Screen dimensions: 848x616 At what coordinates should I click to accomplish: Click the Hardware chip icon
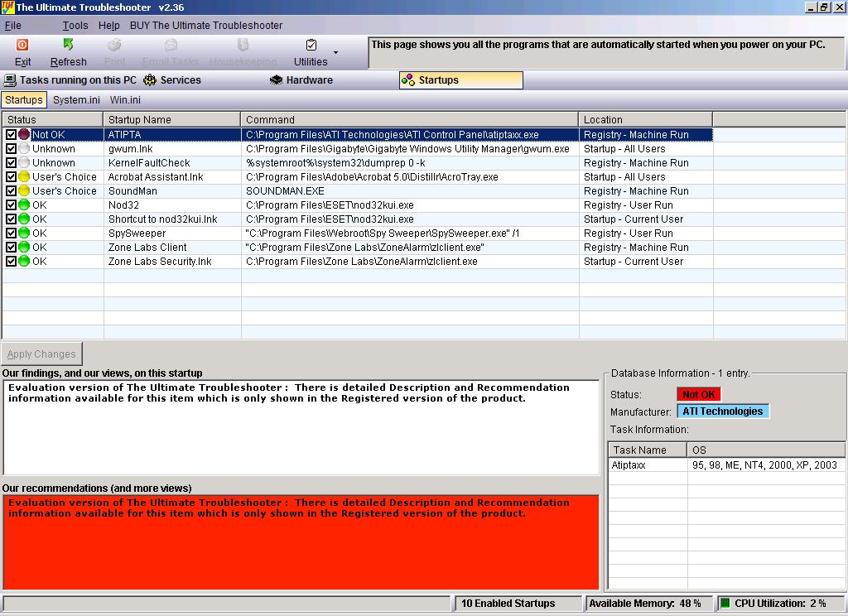tap(277, 80)
